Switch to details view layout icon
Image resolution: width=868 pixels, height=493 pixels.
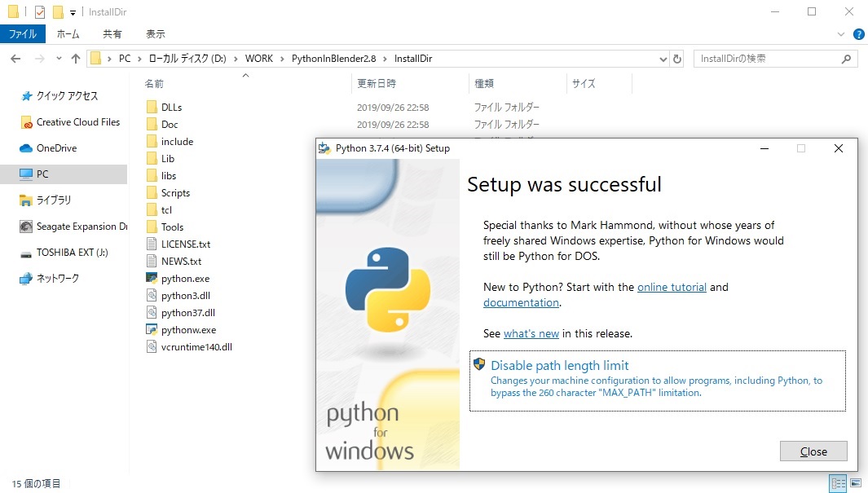(x=839, y=482)
